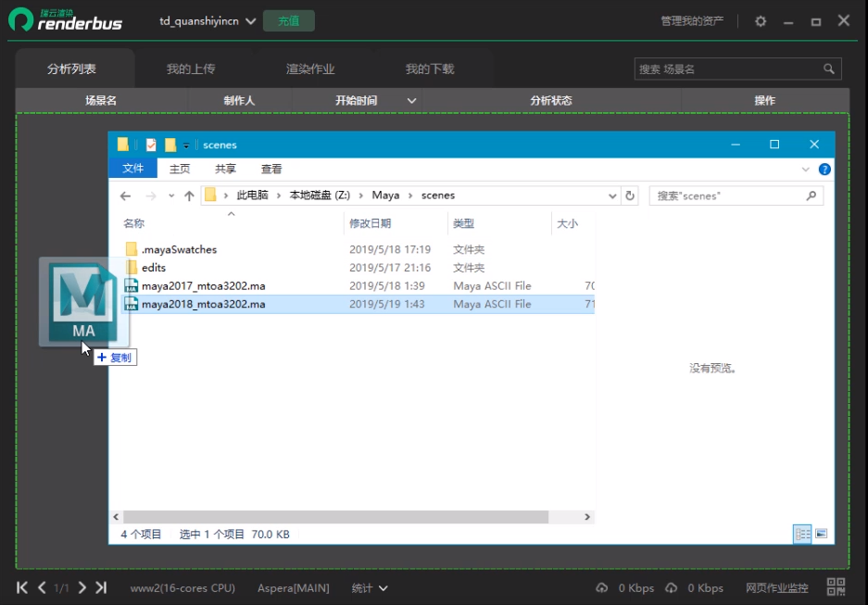Open recent locations dropdown arrow in Explorer

tap(171, 195)
